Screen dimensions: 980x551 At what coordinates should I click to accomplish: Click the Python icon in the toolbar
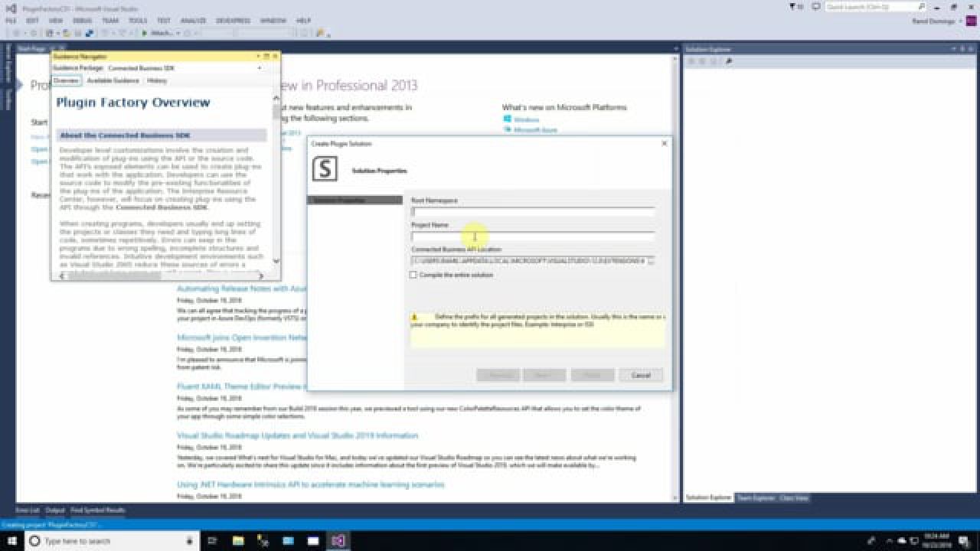pos(90,33)
